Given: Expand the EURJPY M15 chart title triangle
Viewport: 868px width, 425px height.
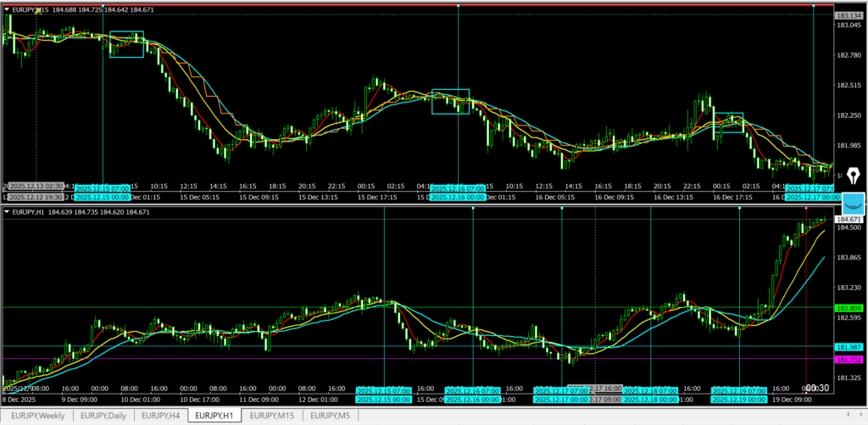Looking at the screenshot, I should pos(8,8).
